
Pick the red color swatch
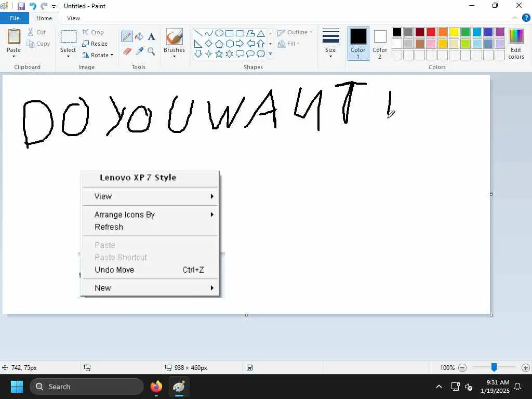click(431, 32)
